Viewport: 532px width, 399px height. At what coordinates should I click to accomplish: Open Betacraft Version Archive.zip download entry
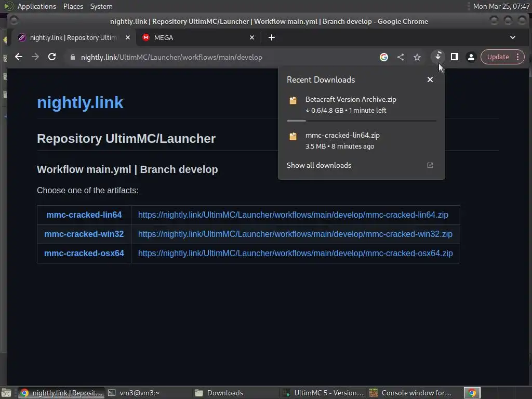362,105
